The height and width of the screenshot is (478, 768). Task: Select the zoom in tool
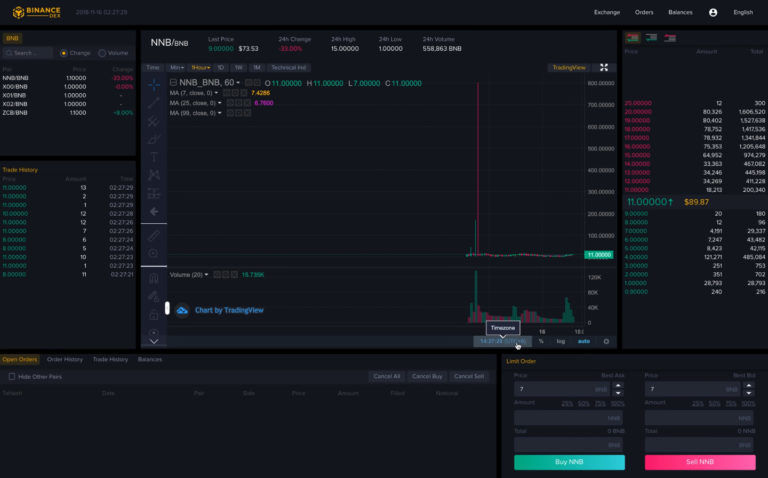tap(154, 253)
